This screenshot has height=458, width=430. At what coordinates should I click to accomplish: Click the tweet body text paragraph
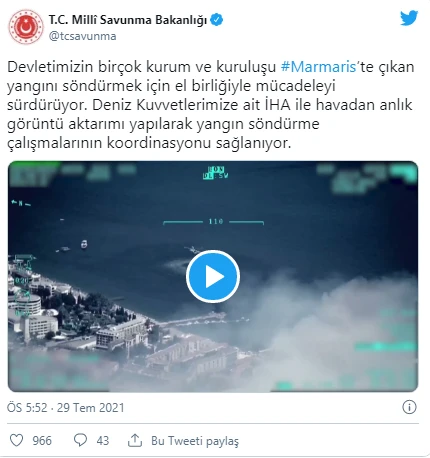pyautogui.click(x=211, y=105)
